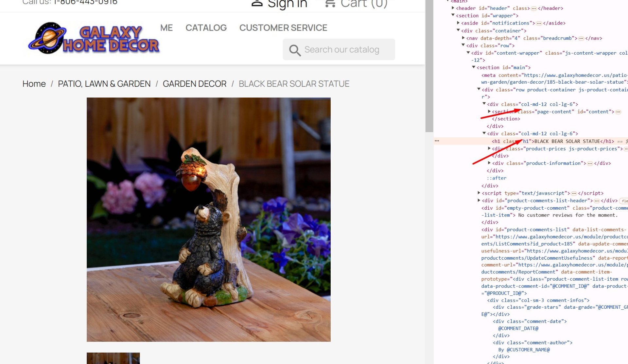Select the col-sm-3 comment-infos div line
The width and height of the screenshot is (628, 364).
(538, 300)
